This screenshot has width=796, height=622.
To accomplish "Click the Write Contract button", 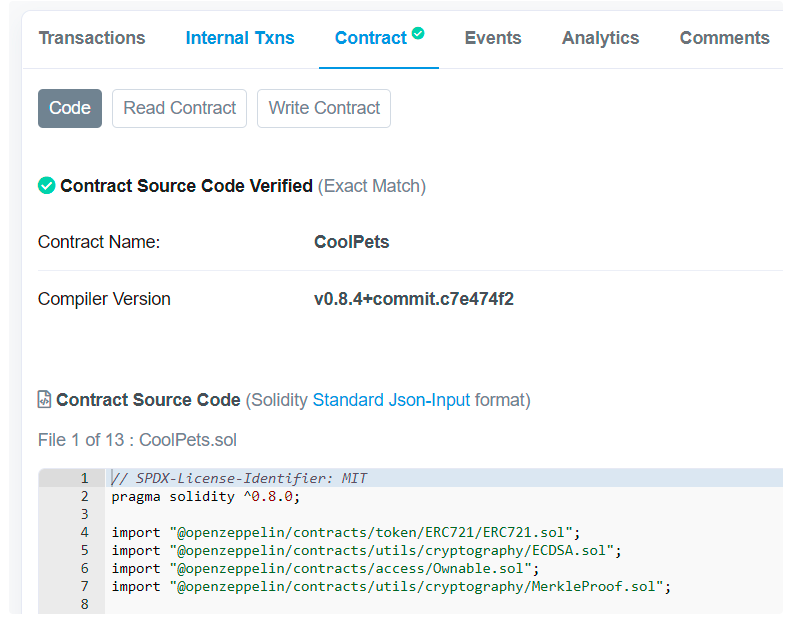I will pyautogui.click(x=324, y=108).
